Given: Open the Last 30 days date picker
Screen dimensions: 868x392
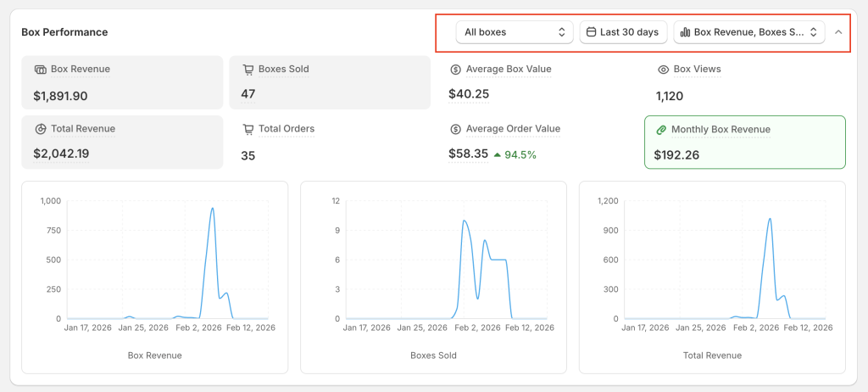Looking at the screenshot, I should click(x=623, y=32).
